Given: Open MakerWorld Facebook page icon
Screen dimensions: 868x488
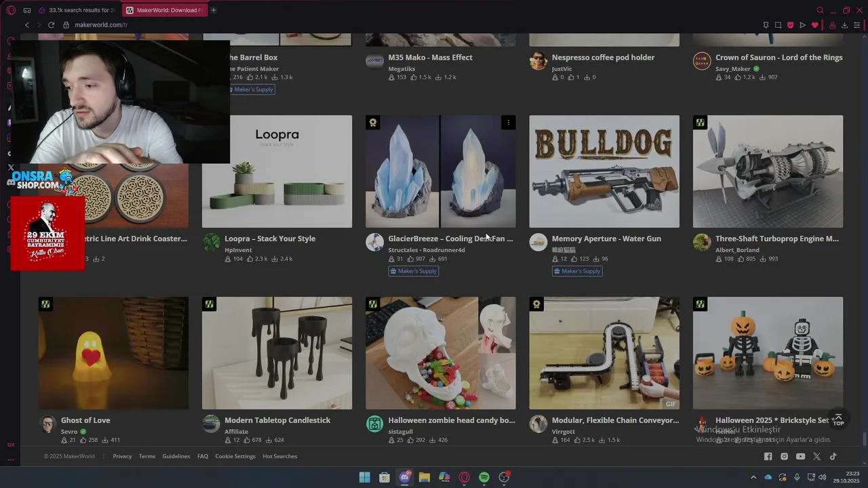Looking at the screenshot, I should pos(768,457).
